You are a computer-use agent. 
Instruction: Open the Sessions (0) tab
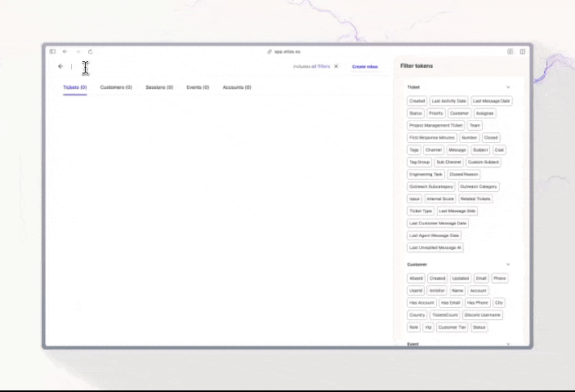[x=159, y=87]
